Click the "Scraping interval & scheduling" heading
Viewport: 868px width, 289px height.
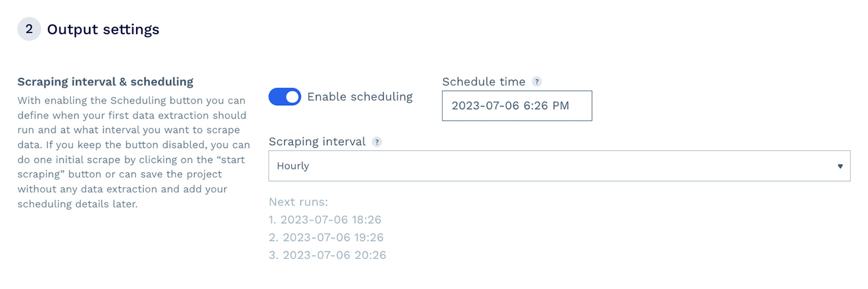pyautogui.click(x=105, y=81)
